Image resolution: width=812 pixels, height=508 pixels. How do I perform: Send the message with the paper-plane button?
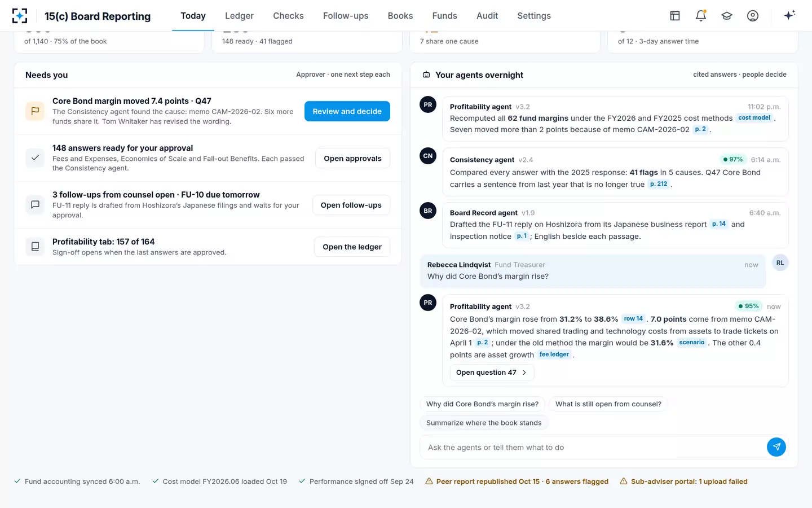click(x=776, y=447)
